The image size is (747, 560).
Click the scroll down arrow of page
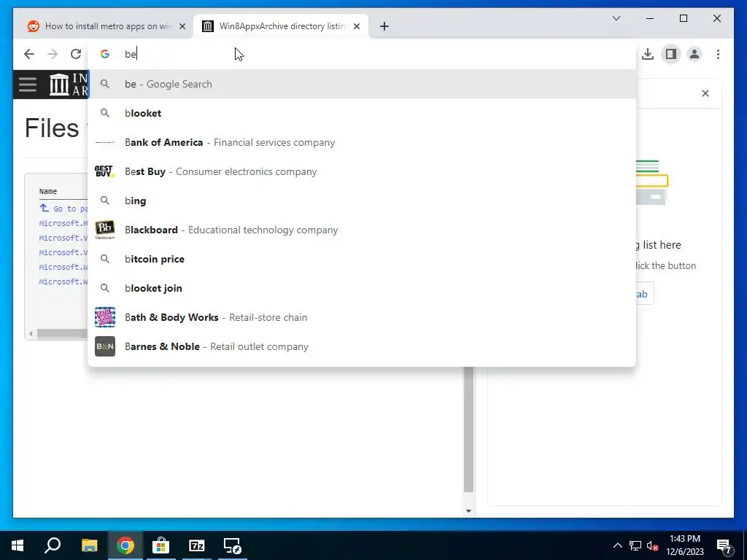pyautogui.click(x=469, y=511)
